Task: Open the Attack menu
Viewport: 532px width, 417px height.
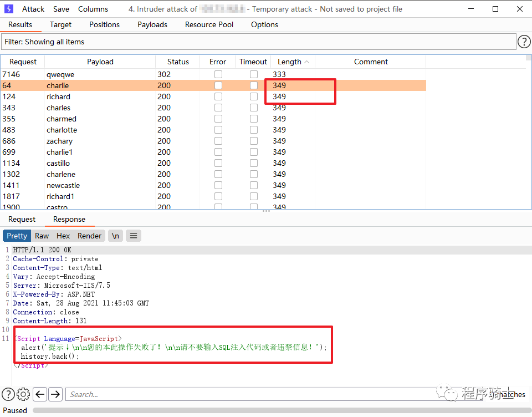Action: pos(33,9)
